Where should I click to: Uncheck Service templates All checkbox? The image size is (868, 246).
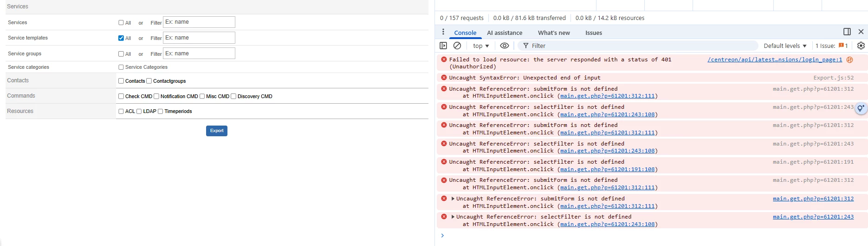pos(121,38)
